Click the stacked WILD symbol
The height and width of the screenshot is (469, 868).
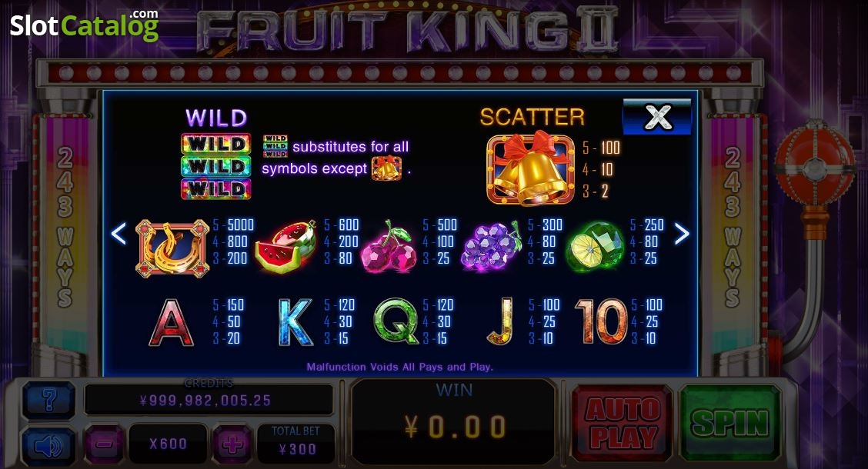pos(216,166)
